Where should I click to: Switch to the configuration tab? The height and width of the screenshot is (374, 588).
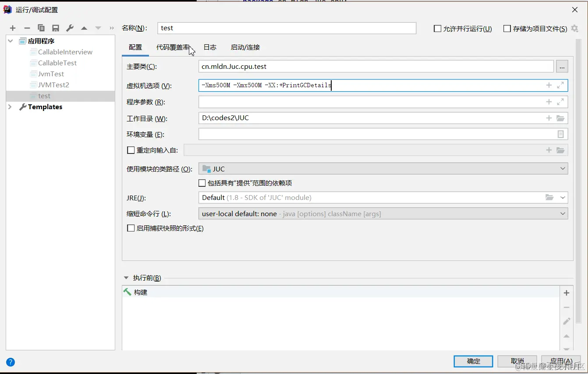135,47
